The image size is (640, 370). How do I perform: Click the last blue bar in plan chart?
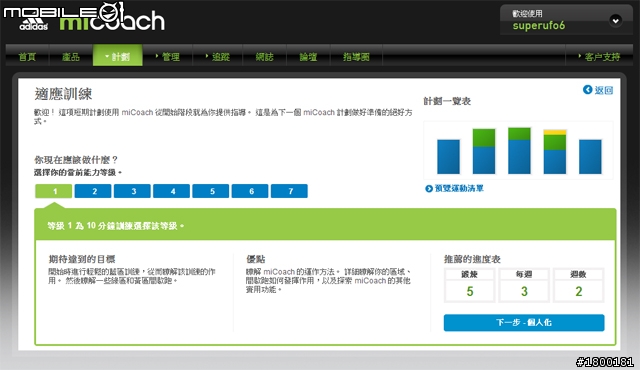(590, 157)
